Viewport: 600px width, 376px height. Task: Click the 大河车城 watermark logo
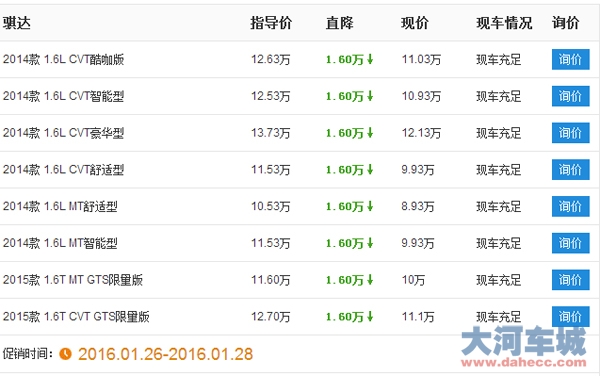523,347
